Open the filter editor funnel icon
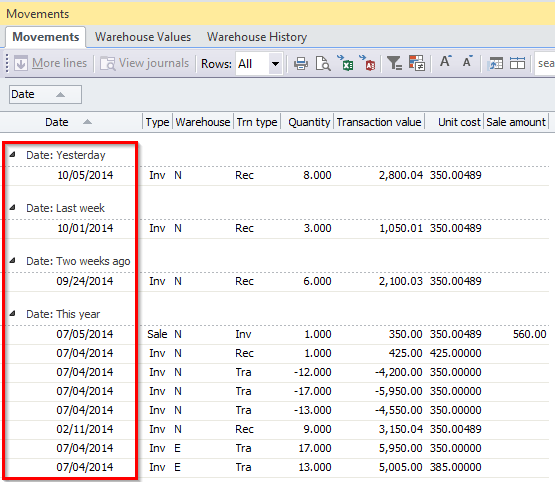Viewport: 555px width, 482px height. click(x=394, y=63)
